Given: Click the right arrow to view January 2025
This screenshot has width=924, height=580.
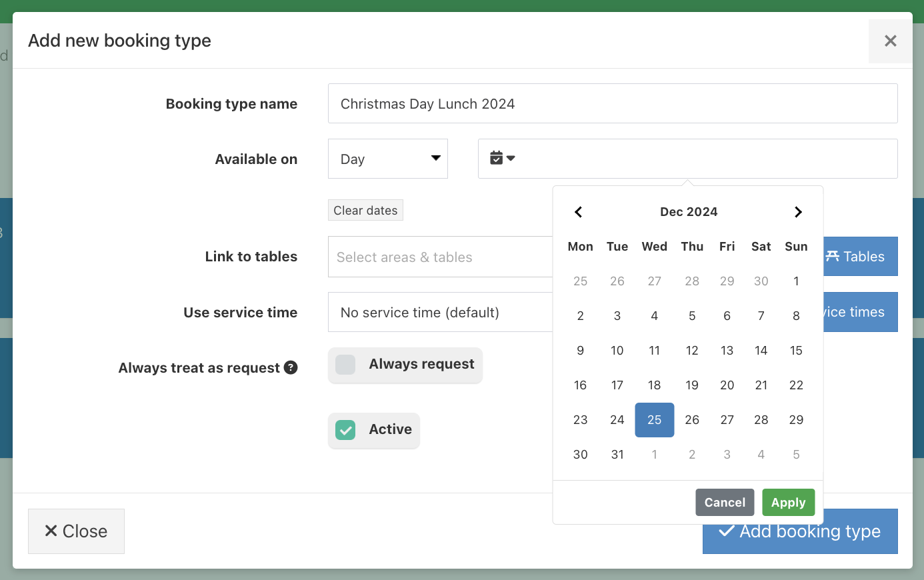Looking at the screenshot, I should 798,211.
